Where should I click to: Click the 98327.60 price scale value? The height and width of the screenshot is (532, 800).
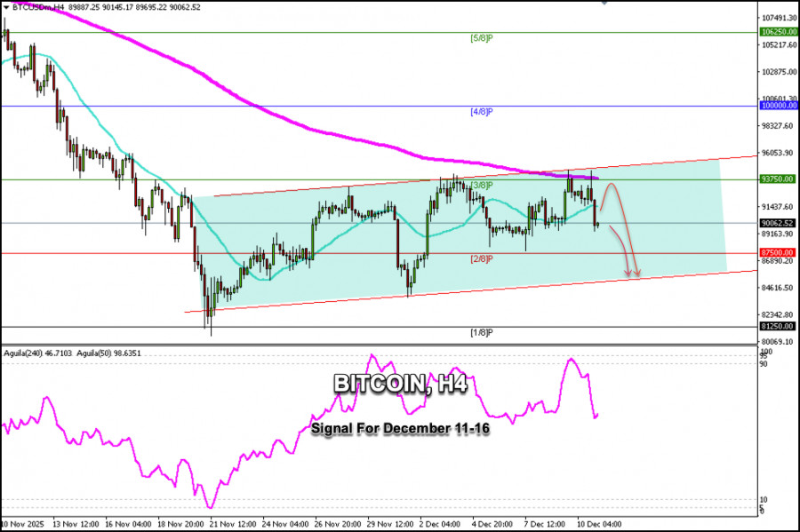tap(779, 126)
